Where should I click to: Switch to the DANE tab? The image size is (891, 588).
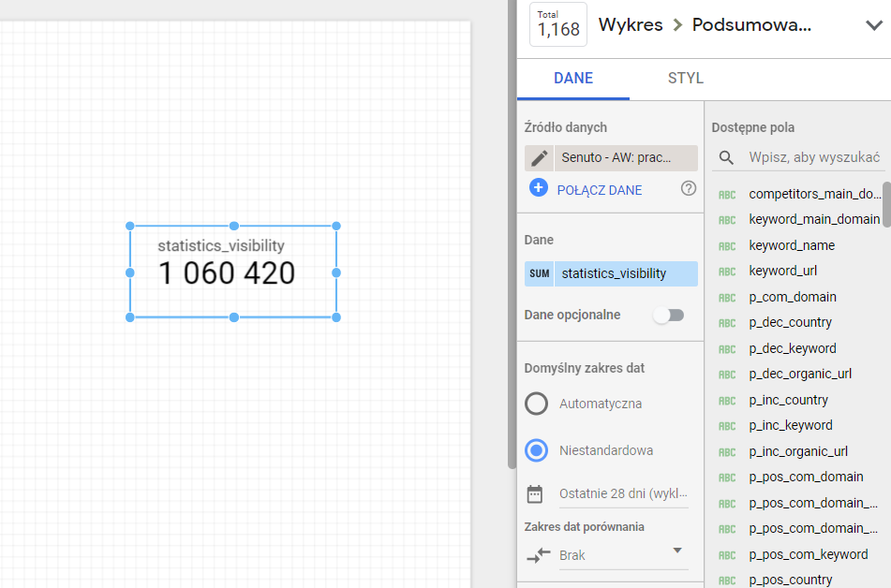pos(572,79)
